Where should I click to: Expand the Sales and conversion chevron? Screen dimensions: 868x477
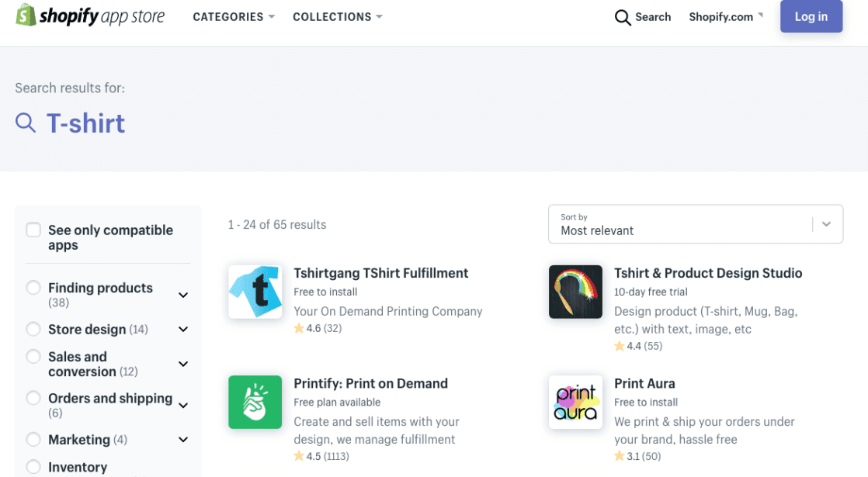click(183, 365)
